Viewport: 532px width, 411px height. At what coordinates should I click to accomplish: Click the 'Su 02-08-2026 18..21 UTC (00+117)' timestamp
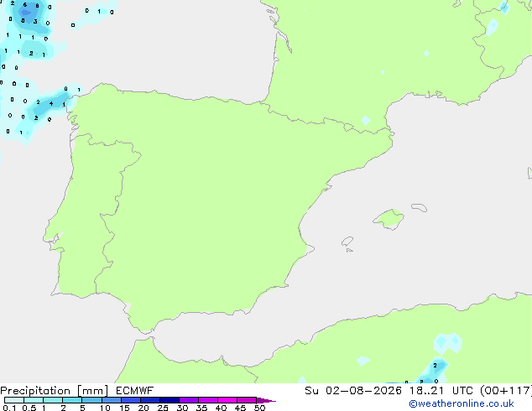[x=418, y=391]
